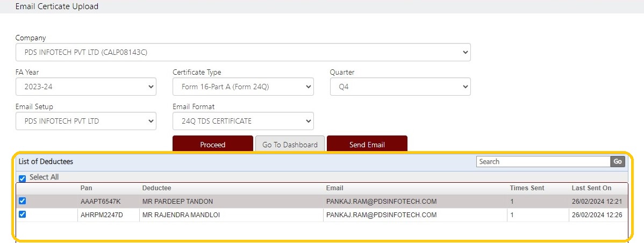644x243 pixels.
Task: Click the Last Sent On column header
Action: pos(591,188)
